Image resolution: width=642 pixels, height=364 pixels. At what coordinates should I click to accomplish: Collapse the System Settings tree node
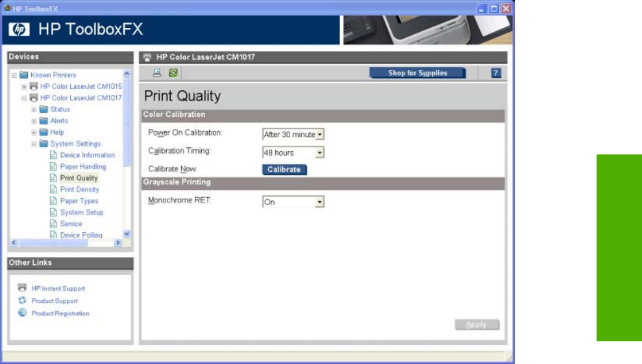[34, 144]
